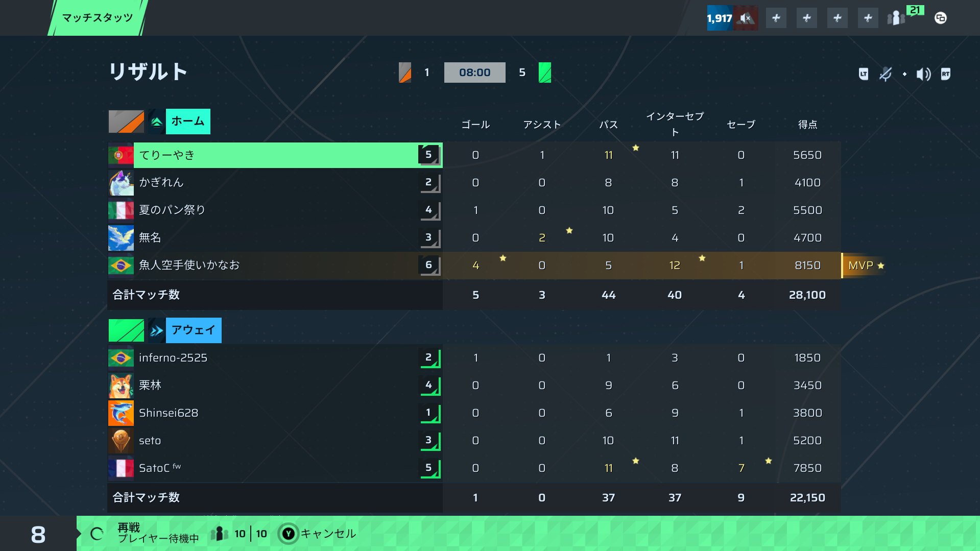The width and height of the screenshot is (980, 551).
Task: Click the green away team color swatch
Action: [126, 330]
